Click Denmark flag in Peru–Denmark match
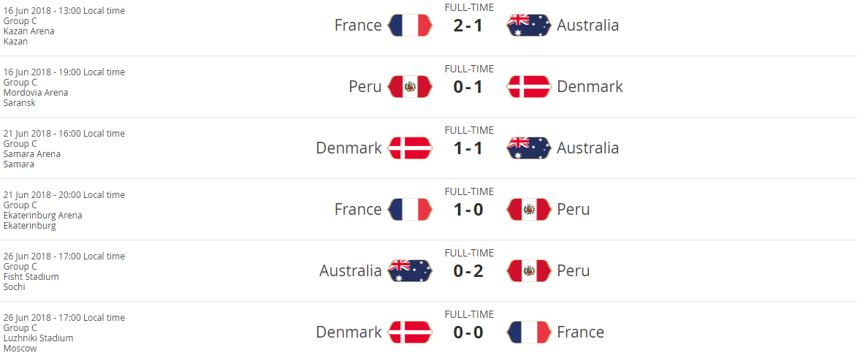868x361 pixels. pos(528,87)
